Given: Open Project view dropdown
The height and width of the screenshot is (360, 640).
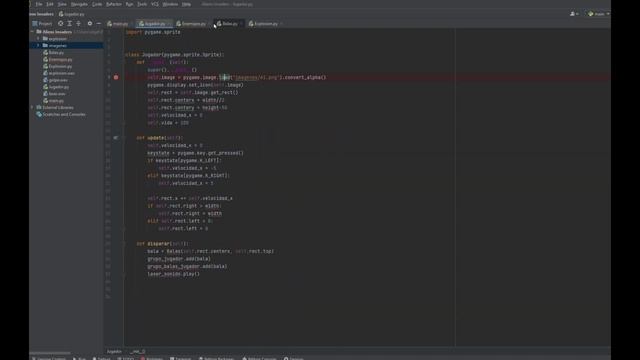Looking at the screenshot, I should point(42,24).
